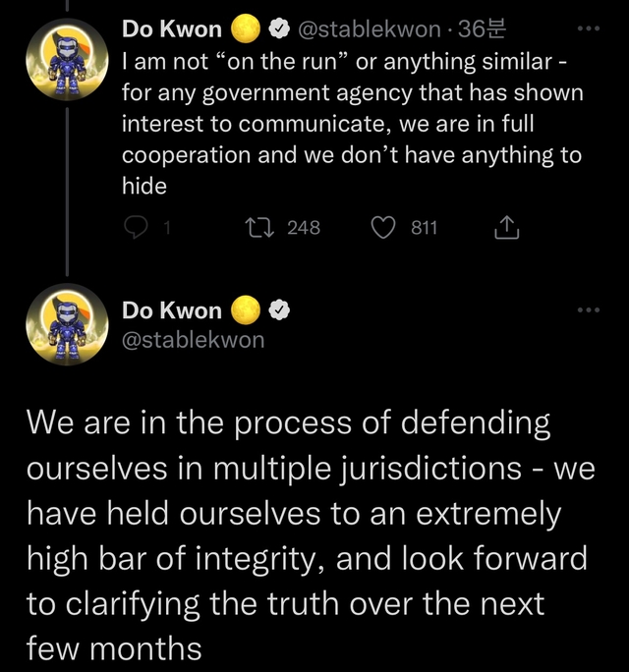Share the first tweet via share icon
The image size is (629, 672).
[x=504, y=228]
